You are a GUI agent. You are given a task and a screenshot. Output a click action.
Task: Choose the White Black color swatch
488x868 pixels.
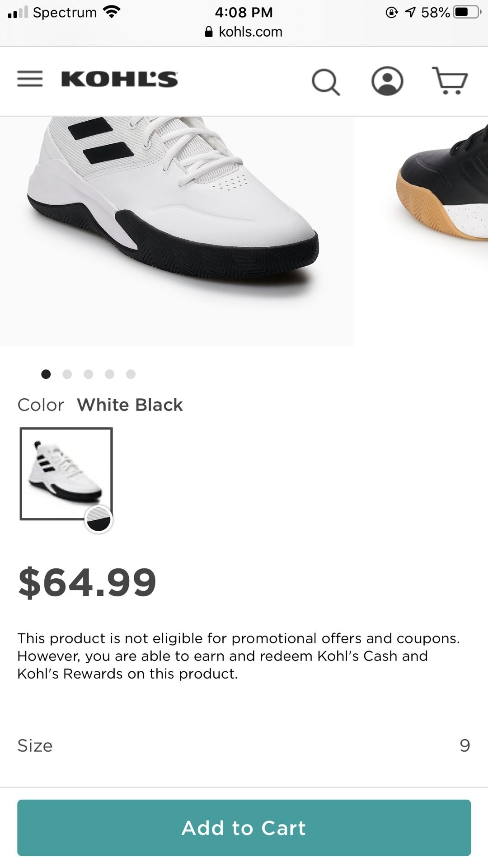coord(99,519)
